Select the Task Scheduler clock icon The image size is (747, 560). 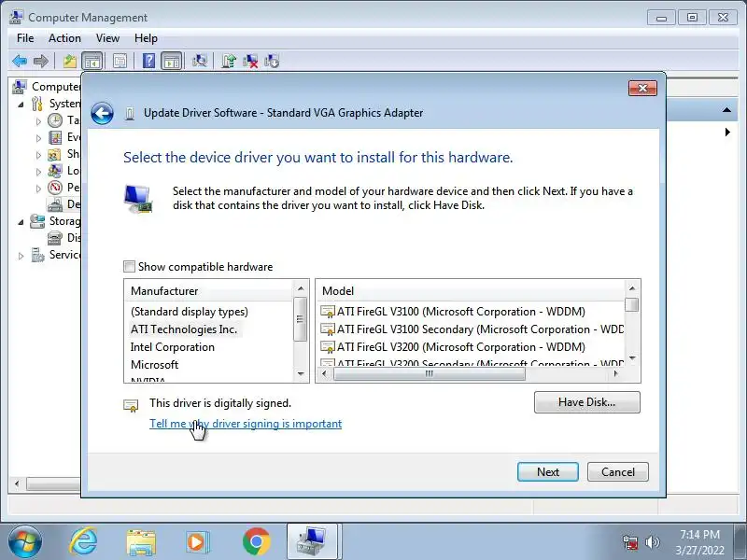point(55,120)
